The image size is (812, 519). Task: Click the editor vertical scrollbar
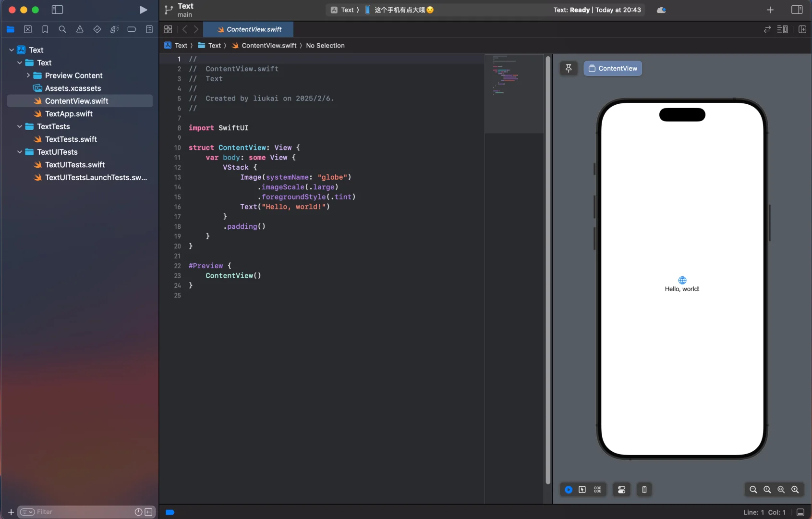coord(548,269)
